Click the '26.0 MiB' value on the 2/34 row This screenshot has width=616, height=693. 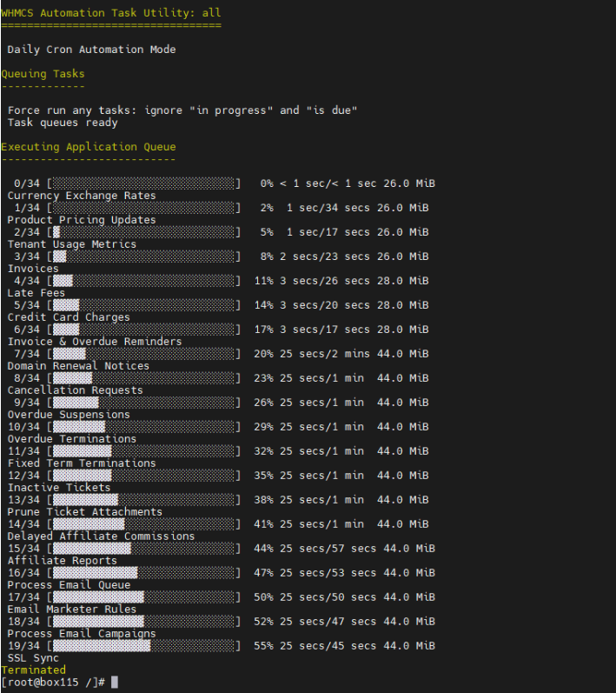click(403, 231)
